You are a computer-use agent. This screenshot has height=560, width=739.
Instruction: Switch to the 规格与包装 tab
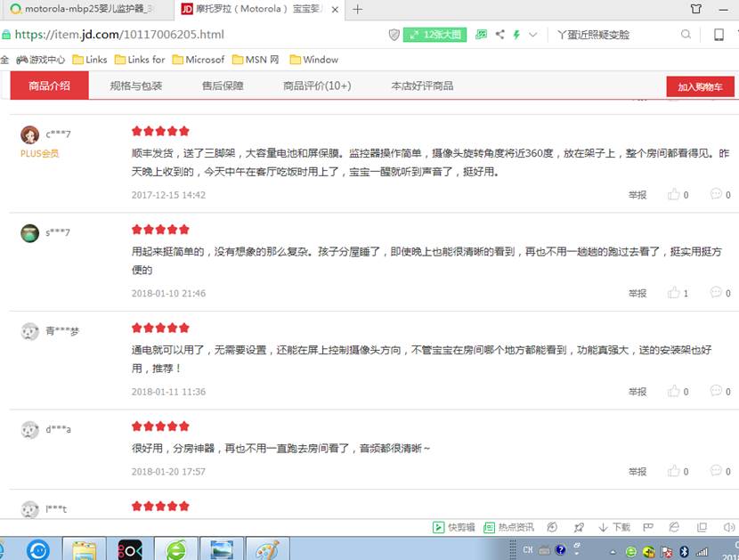pyautogui.click(x=136, y=86)
